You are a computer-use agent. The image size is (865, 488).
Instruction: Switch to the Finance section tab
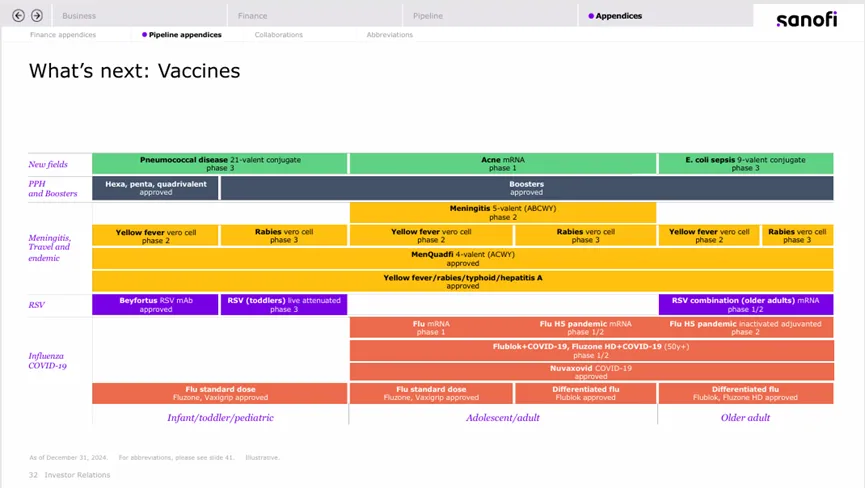pos(252,16)
